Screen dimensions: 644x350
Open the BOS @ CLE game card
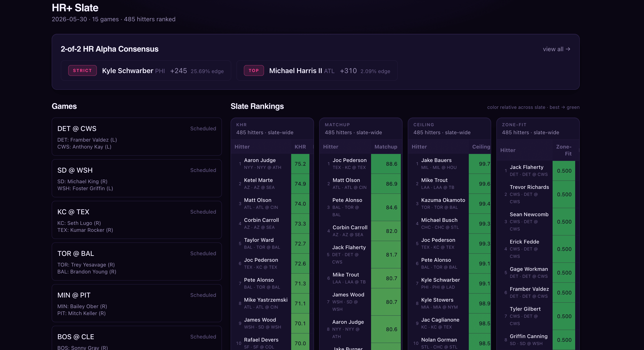[137, 338]
